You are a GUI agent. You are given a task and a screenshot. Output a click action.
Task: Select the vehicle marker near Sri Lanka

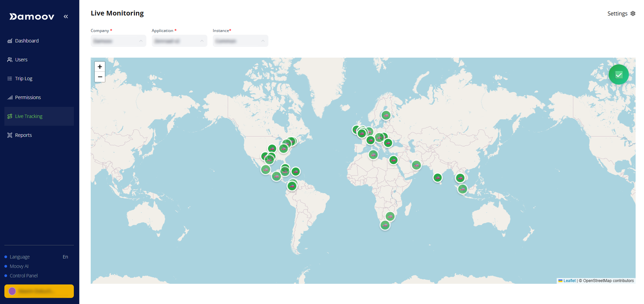(438, 178)
